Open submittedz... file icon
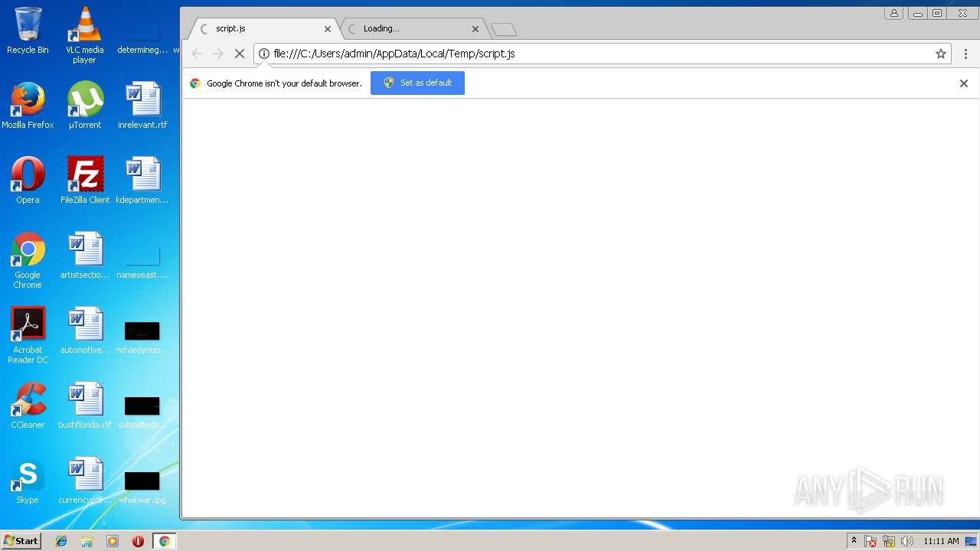This screenshot has height=551, width=980. click(142, 412)
